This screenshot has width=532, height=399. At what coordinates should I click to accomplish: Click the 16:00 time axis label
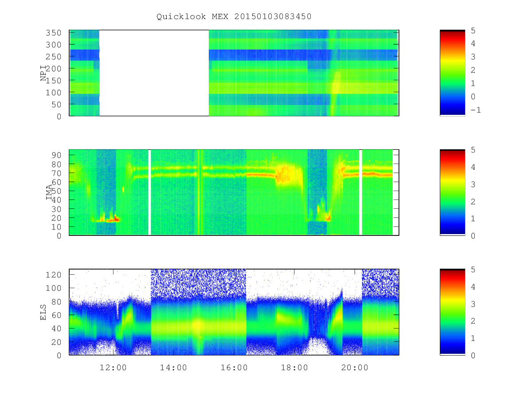(x=234, y=367)
